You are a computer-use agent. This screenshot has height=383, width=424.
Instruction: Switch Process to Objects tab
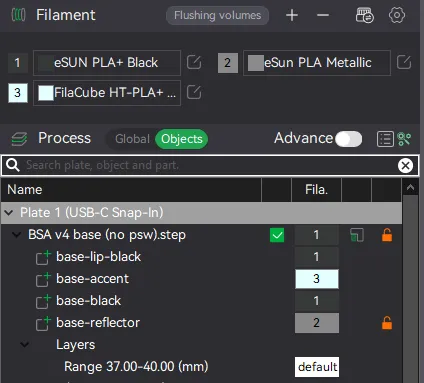pyautogui.click(x=182, y=139)
